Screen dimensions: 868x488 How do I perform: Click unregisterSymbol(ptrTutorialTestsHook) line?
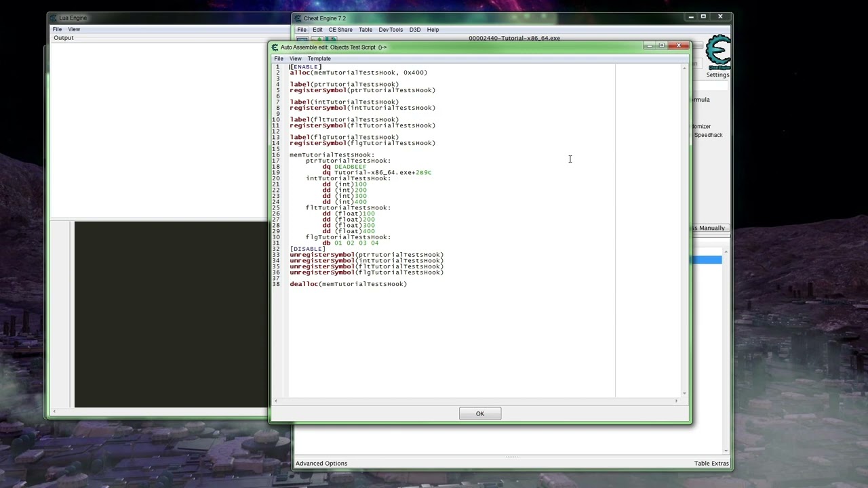point(367,255)
